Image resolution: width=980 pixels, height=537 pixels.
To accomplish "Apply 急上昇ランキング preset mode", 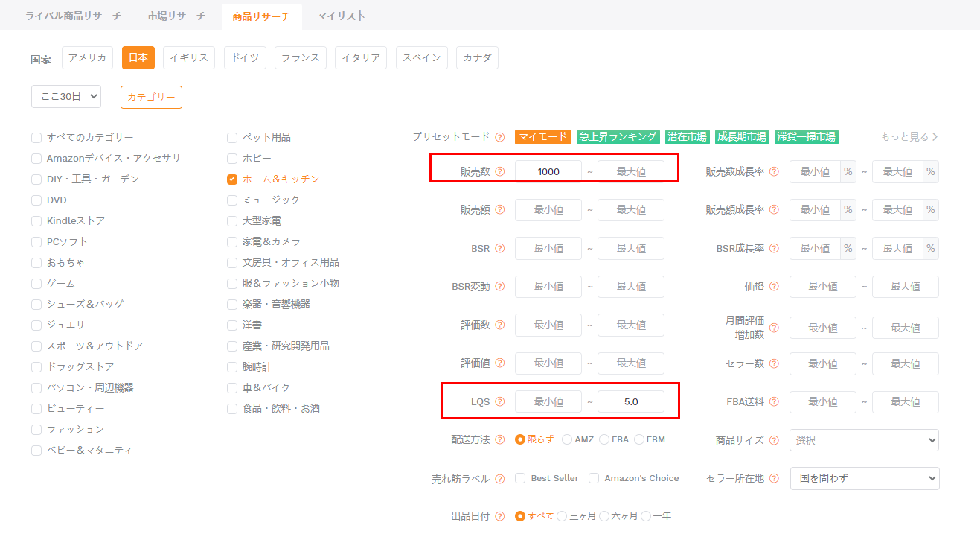I will point(618,137).
